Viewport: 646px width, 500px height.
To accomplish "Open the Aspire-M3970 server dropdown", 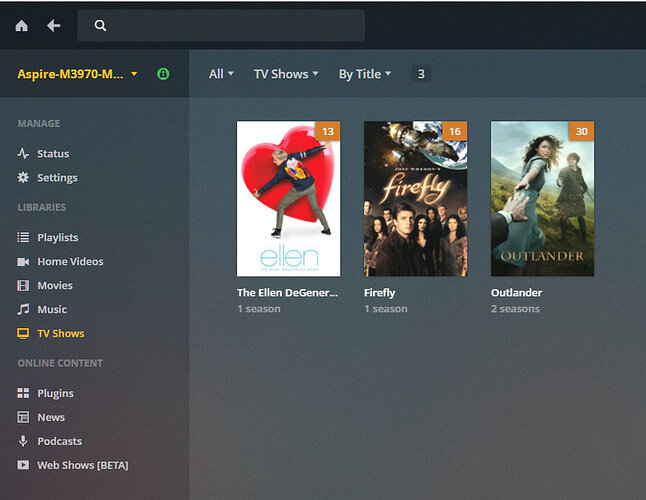I will pyautogui.click(x=77, y=74).
